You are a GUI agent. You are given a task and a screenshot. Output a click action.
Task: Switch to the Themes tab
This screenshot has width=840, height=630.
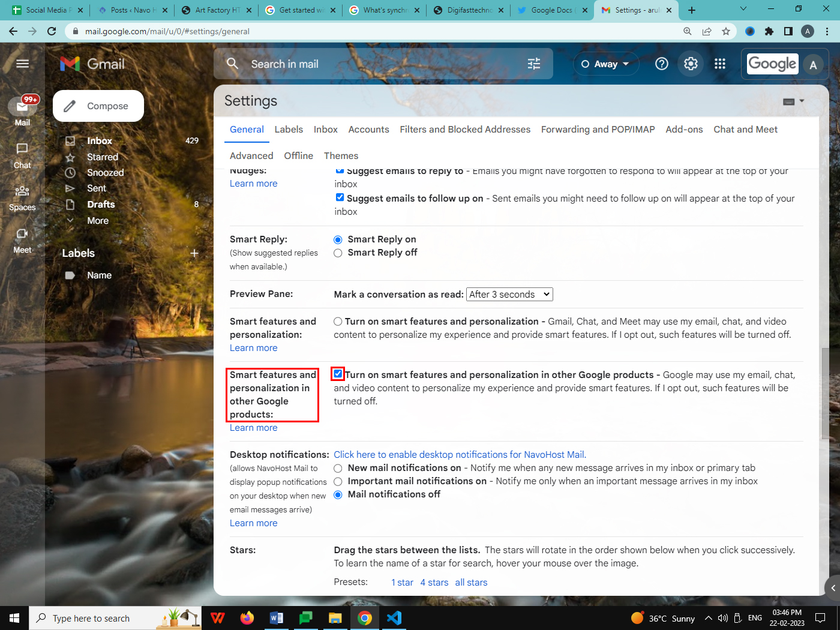(341, 155)
